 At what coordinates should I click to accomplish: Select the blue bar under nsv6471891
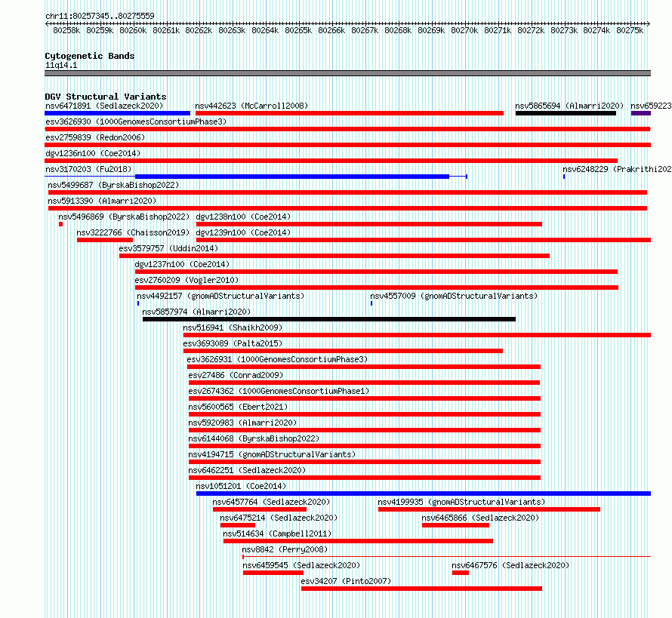[118, 113]
